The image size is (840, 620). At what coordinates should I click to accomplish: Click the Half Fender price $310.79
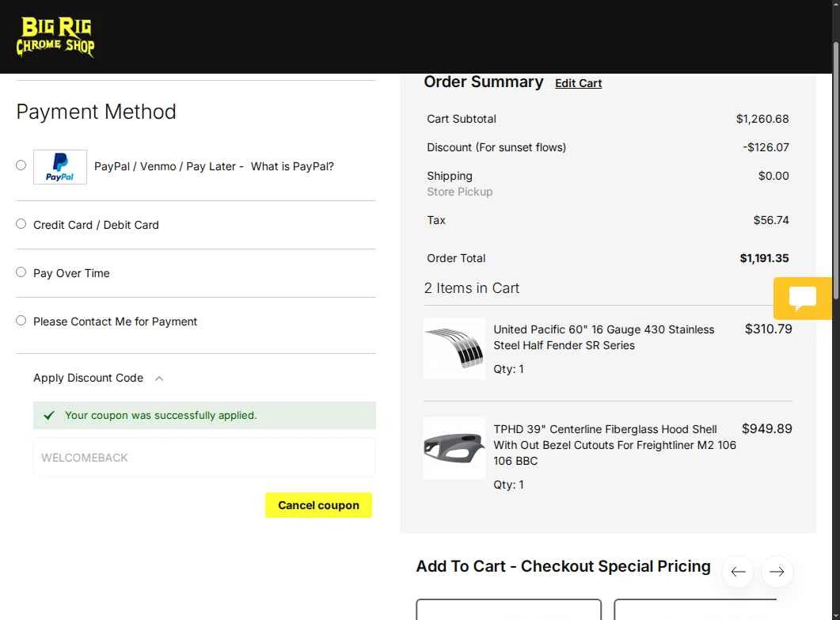click(x=768, y=329)
